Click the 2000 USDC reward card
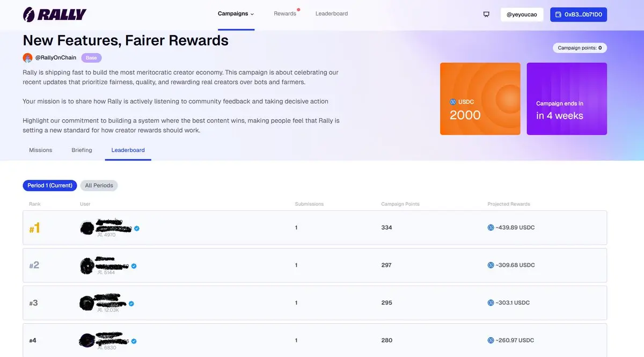This screenshot has width=644, height=357. [480, 99]
